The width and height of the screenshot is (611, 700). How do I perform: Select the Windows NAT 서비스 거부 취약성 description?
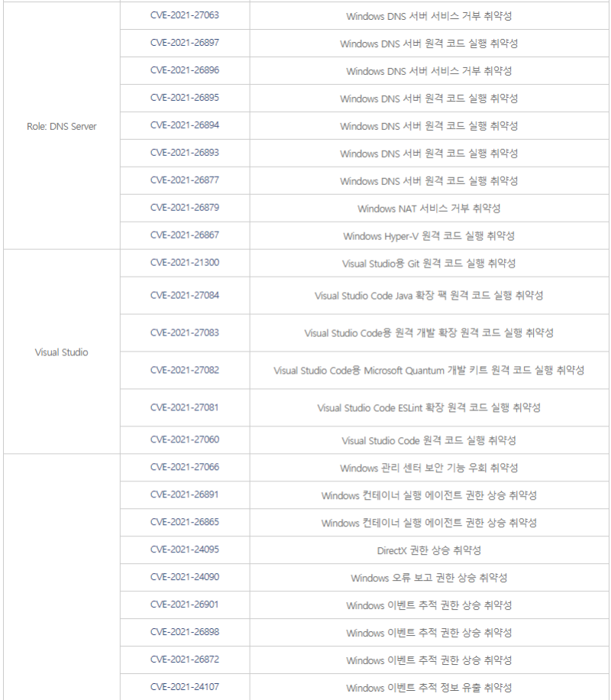[x=428, y=209]
